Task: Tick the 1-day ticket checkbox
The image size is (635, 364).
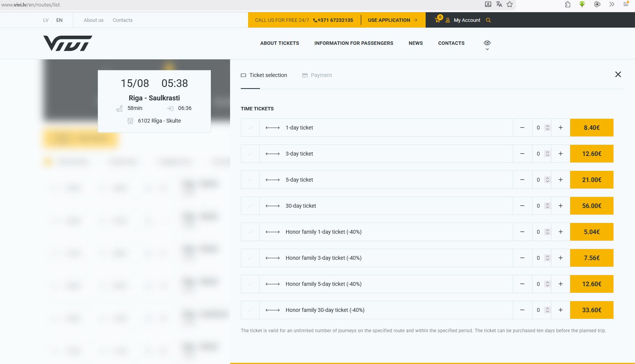Action: (250, 128)
